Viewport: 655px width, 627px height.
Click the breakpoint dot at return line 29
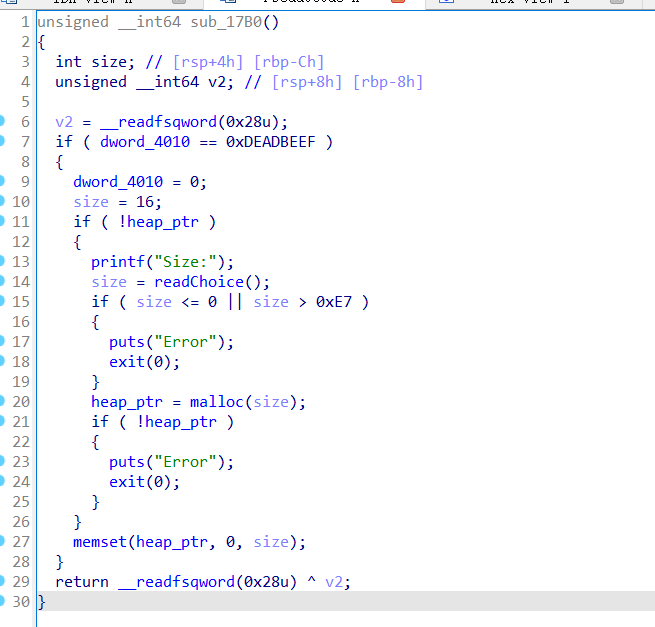[4, 582]
